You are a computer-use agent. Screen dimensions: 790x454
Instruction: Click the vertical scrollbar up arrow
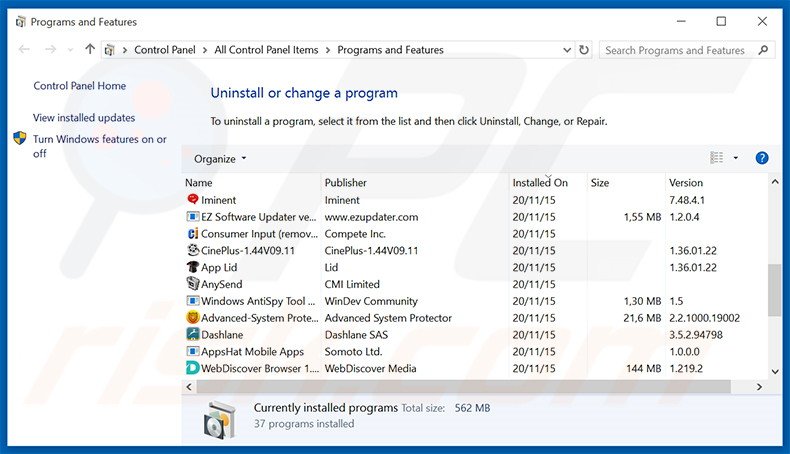(775, 182)
